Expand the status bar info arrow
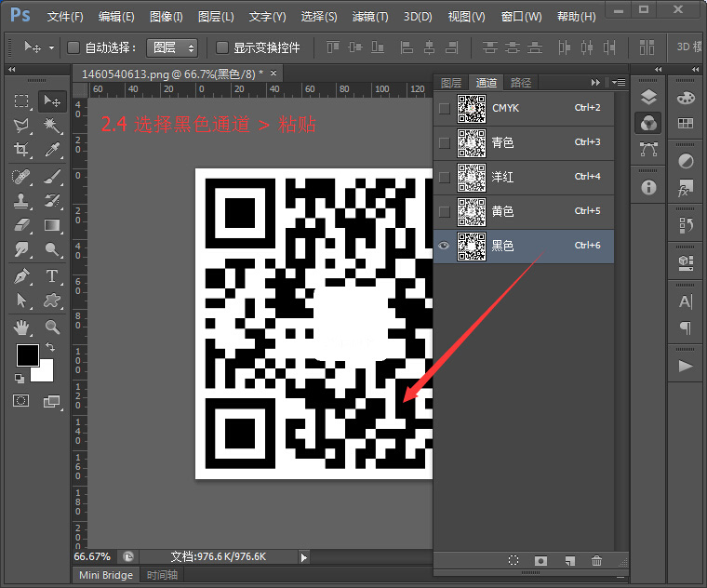This screenshot has height=588, width=707. (x=303, y=556)
